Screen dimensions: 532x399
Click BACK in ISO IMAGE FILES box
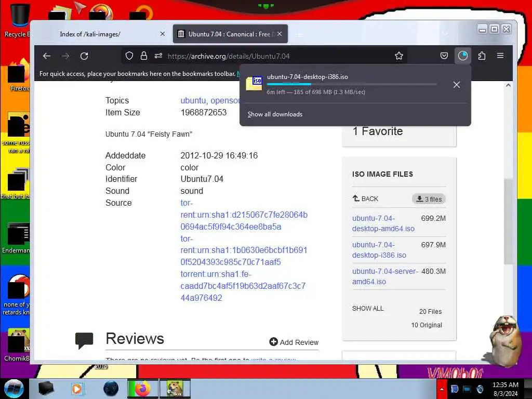coord(365,199)
